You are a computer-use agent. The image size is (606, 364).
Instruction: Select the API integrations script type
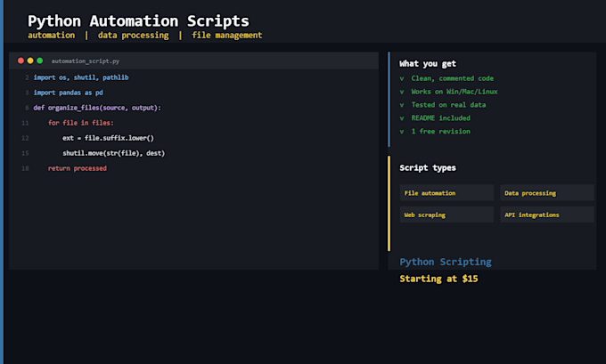[x=547, y=214]
